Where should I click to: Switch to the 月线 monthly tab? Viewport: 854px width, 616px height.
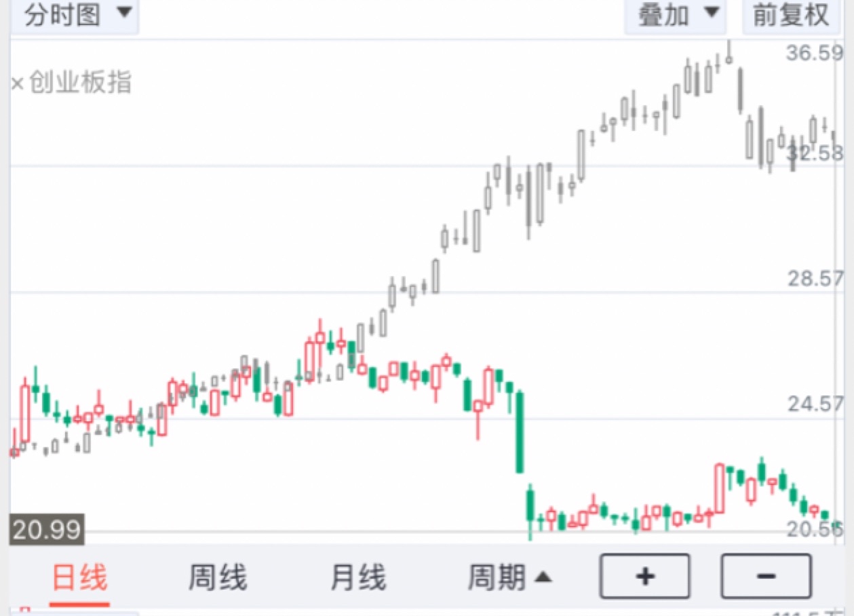358,578
